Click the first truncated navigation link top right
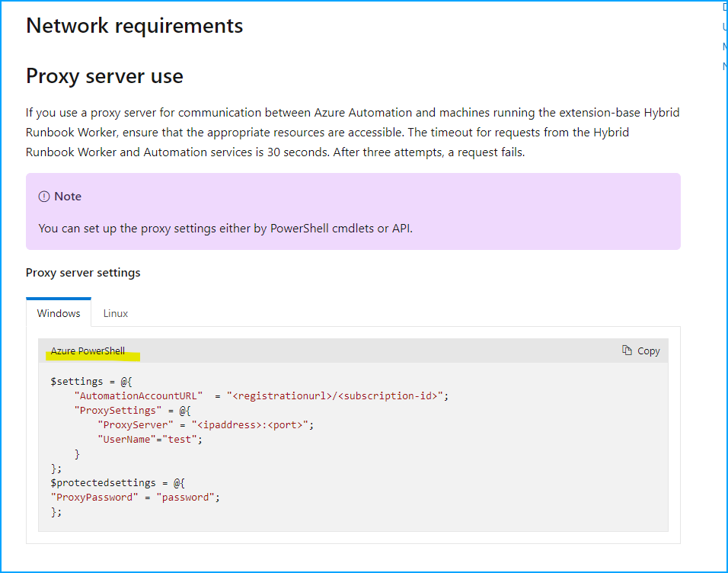The width and height of the screenshot is (728, 573). click(x=723, y=7)
